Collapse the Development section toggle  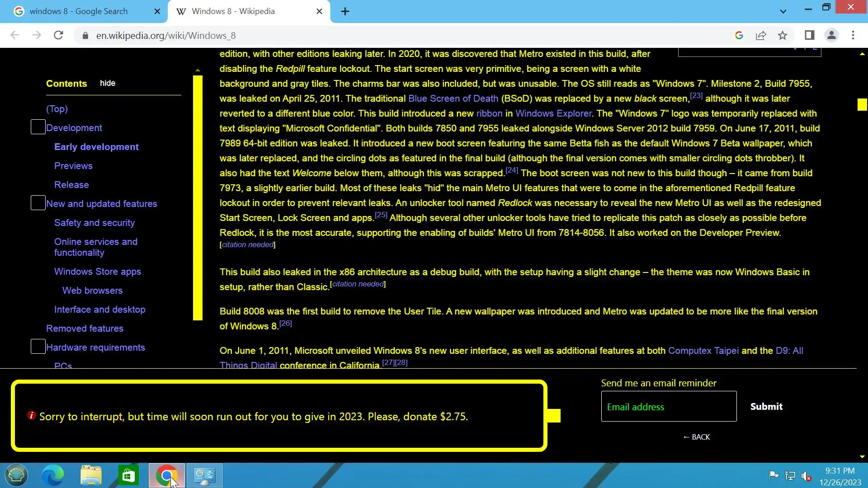click(x=38, y=127)
